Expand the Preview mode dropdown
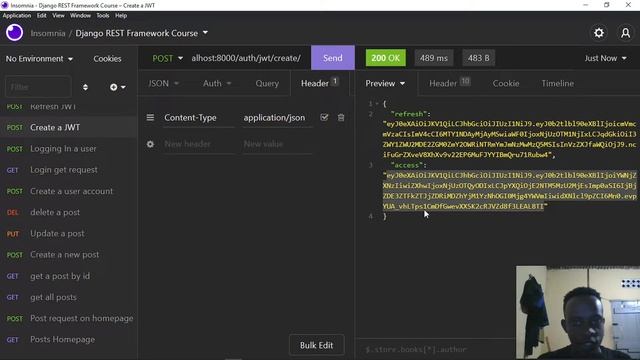The height and width of the screenshot is (360, 640). 385,83
